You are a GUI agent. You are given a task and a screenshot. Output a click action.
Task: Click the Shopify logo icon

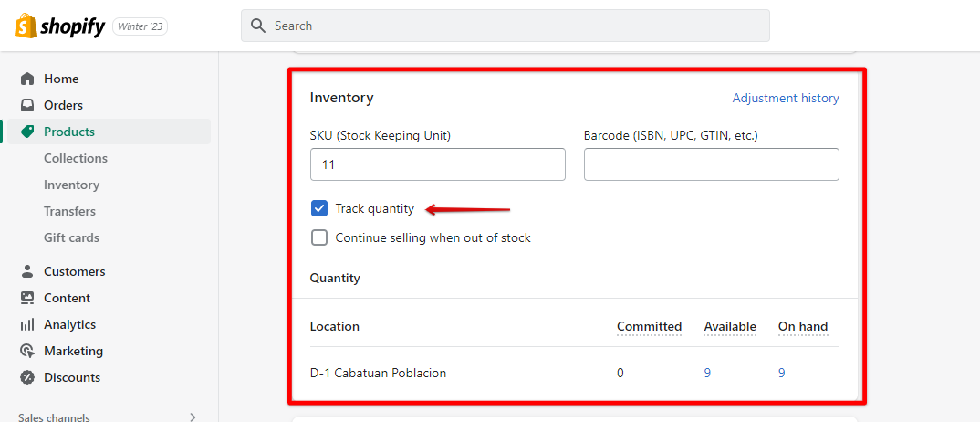tap(25, 26)
